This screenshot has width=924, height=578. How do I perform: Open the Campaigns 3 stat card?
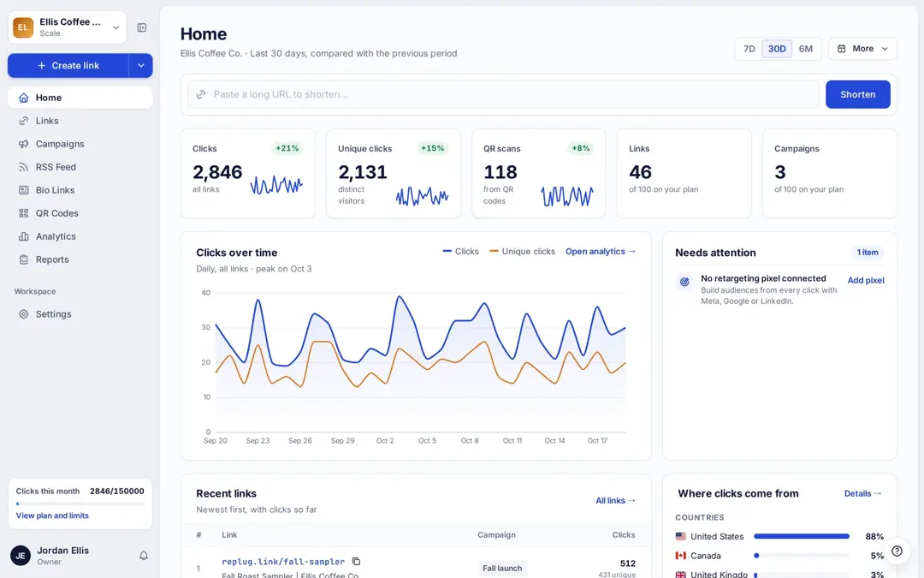(830, 173)
